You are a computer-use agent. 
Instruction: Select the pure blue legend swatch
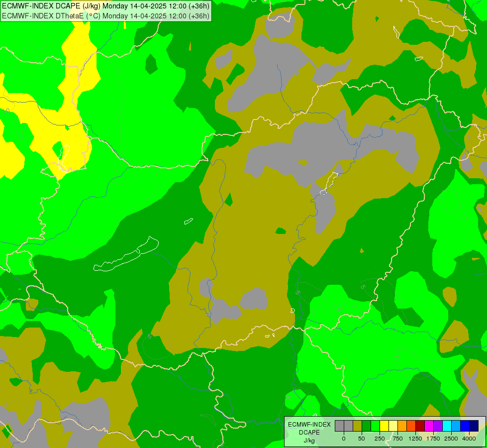click(465, 426)
